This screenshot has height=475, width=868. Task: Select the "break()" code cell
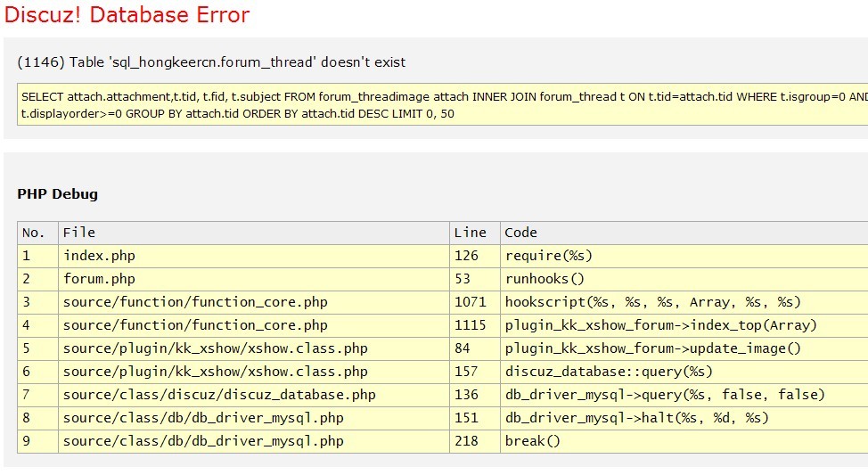pos(684,442)
